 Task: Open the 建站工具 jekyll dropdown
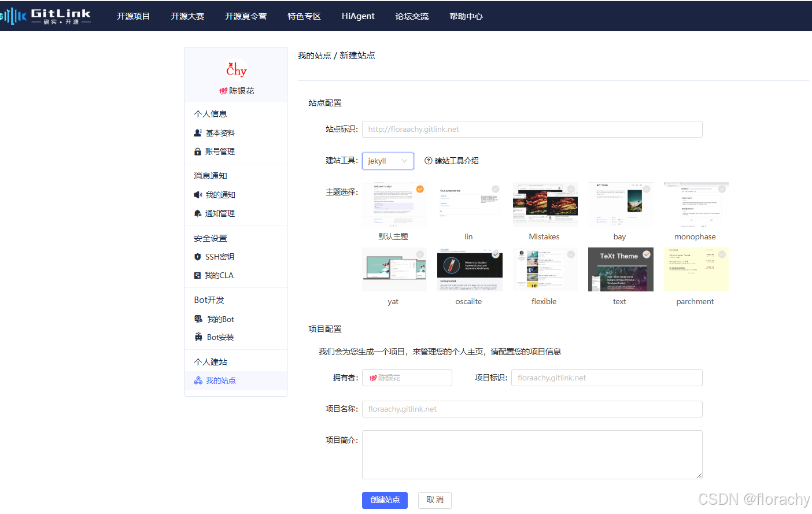(x=387, y=161)
